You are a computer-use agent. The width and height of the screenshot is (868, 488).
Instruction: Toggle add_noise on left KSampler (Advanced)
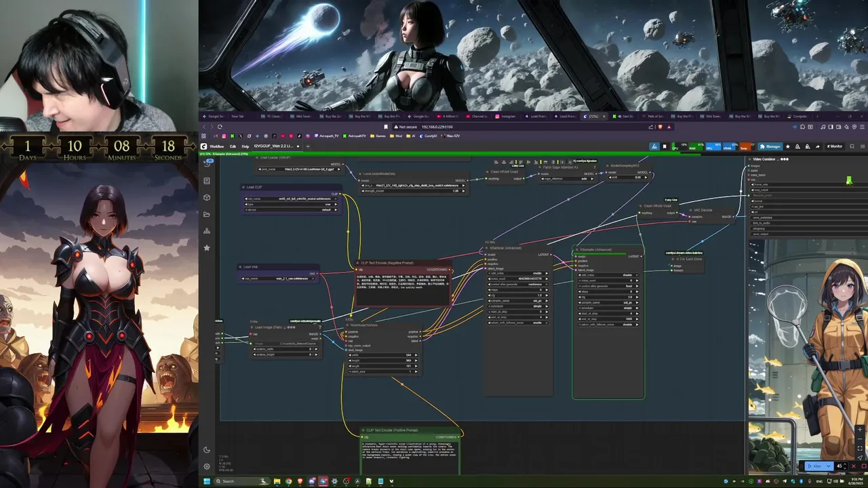pyautogui.click(x=518, y=273)
